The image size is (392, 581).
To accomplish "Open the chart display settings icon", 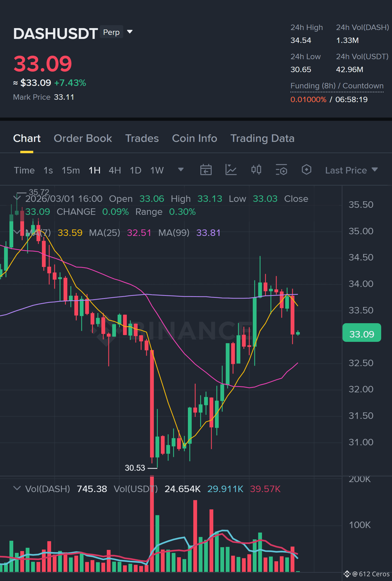I will click(x=281, y=170).
